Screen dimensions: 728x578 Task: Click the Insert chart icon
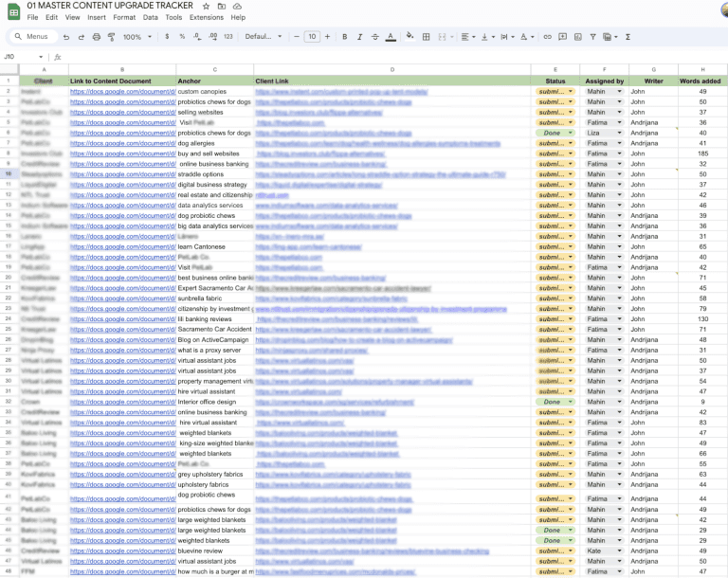577,37
